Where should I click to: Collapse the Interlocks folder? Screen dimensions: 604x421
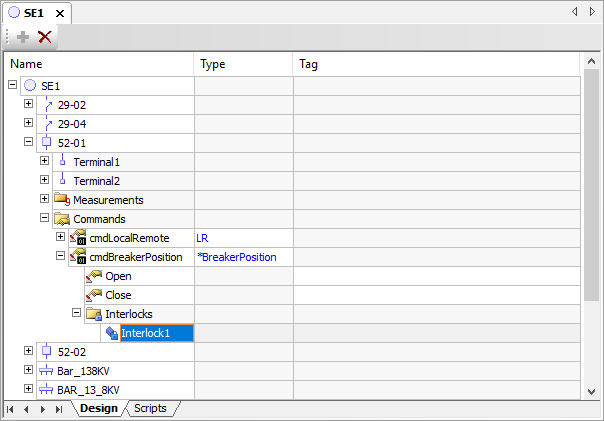pyautogui.click(x=76, y=314)
